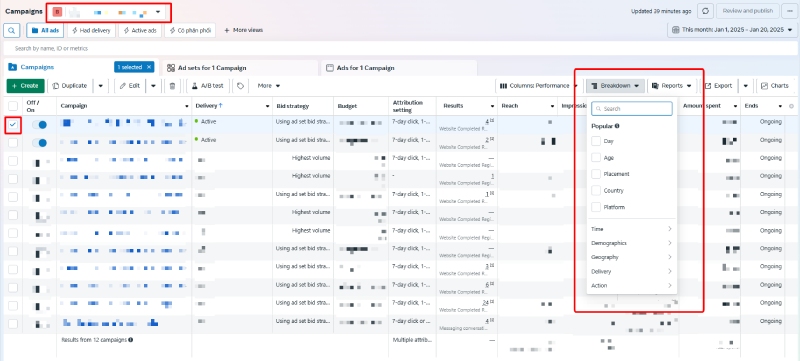
Task: Click the Popular info icon in Breakdown menu
Action: coord(617,126)
